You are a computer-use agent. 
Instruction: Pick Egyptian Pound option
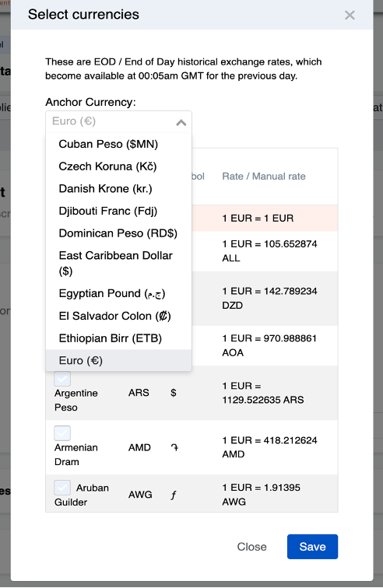click(118, 293)
